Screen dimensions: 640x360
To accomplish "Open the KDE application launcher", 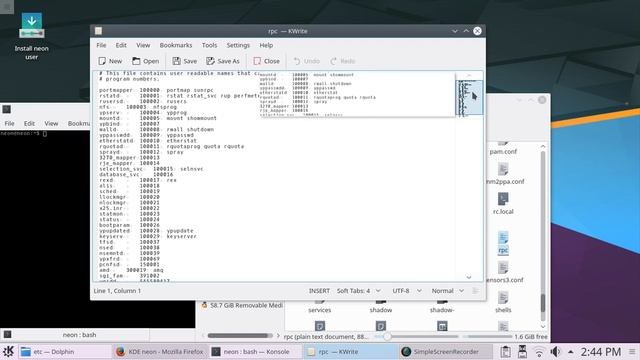I will click(8, 351).
